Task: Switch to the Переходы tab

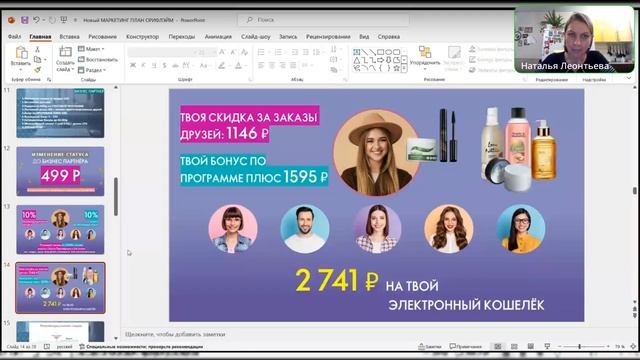Action: (x=182, y=37)
